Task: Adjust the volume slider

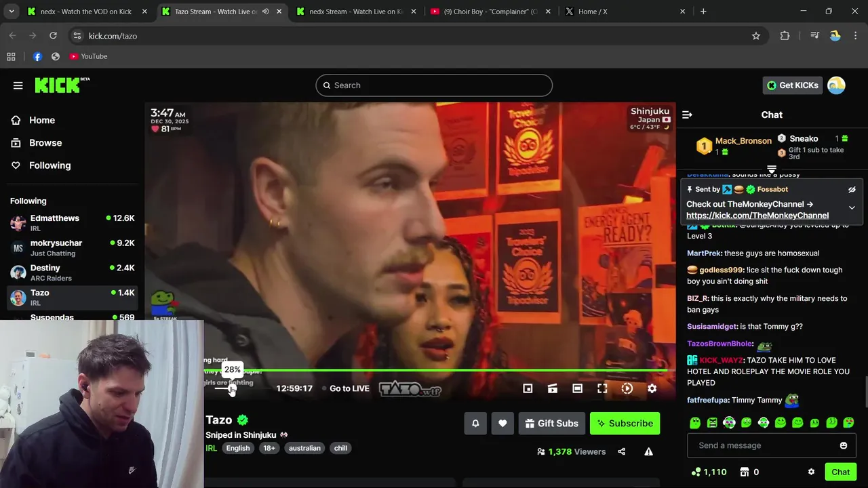Action: 224,388
